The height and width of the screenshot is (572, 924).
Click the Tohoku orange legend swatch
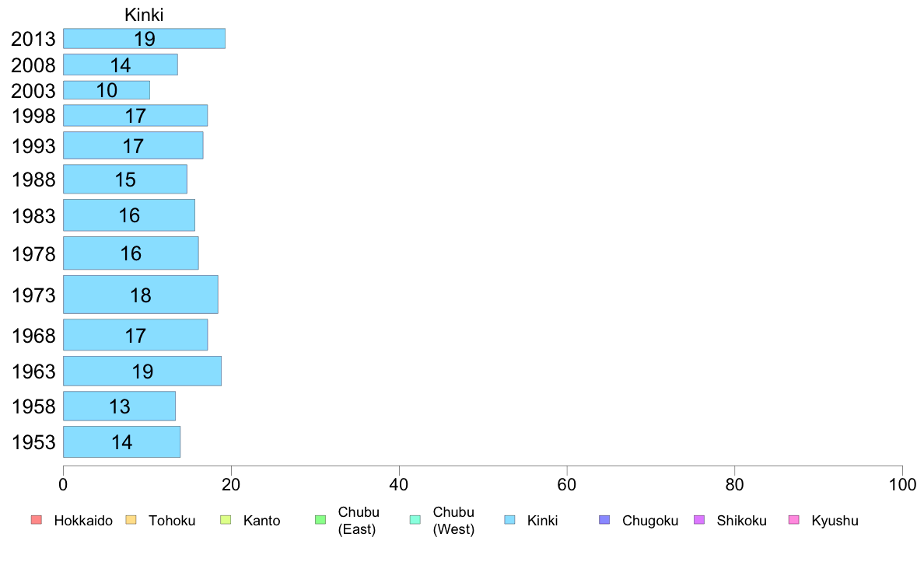[130, 520]
